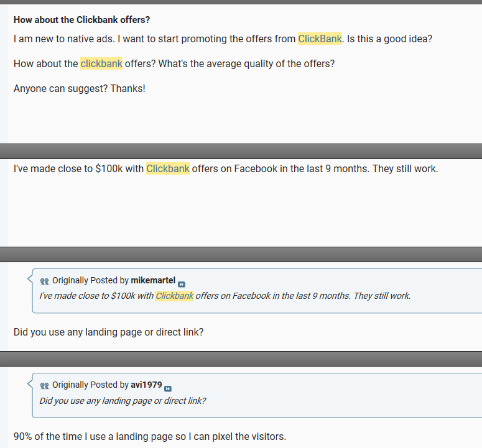The width and height of the screenshot is (482, 448).
Task: Click the gray divider bar above mikemartel's quote box
Action: (x=241, y=254)
